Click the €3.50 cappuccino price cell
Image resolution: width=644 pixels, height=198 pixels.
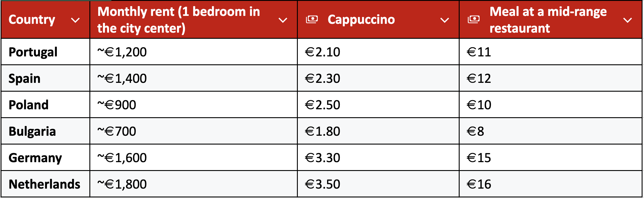coord(378,184)
